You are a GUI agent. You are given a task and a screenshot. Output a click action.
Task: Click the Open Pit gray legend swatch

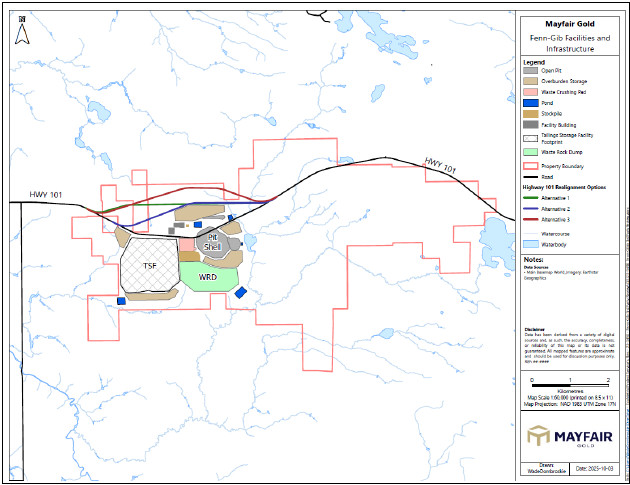click(x=530, y=70)
